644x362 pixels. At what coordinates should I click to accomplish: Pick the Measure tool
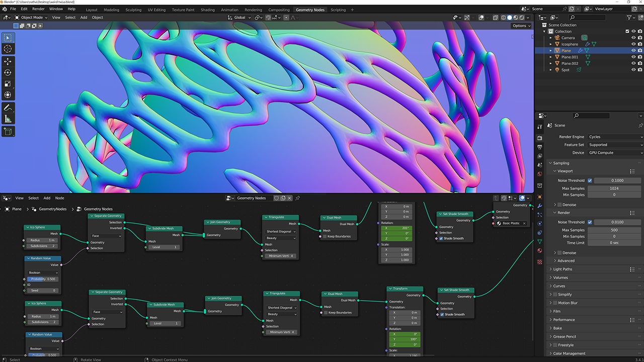click(8, 119)
